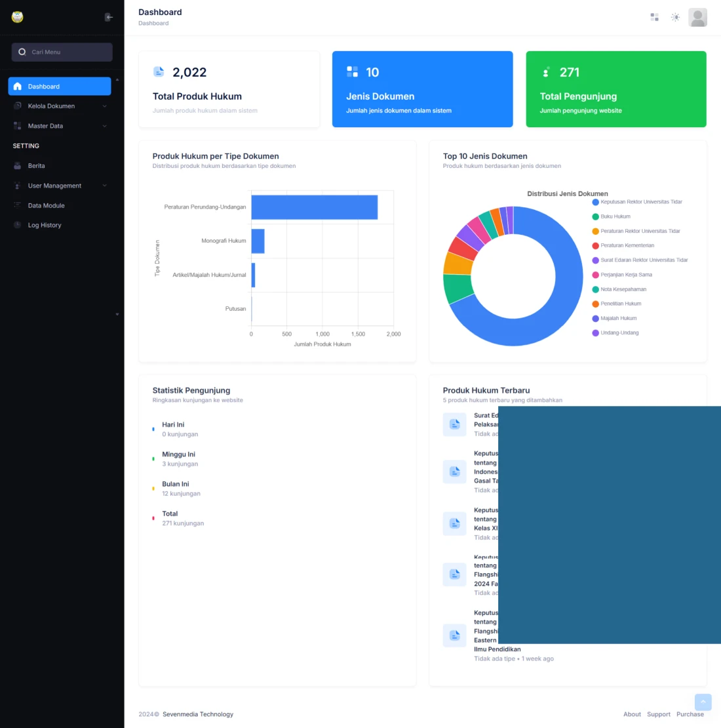Click the first document icon in Produk Hukum Terbaru
Screen dimensions: 721x728
pyautogui.click(x=454, y=425)
